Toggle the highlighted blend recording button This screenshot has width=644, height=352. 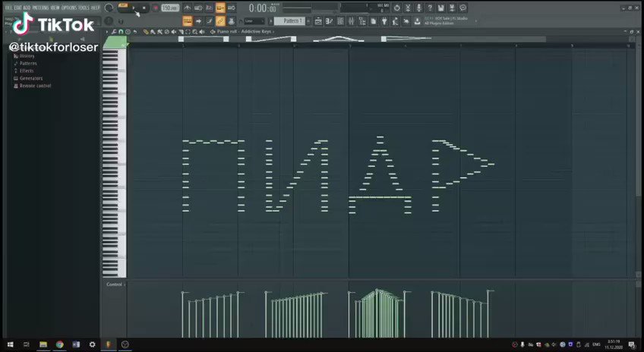tap(220, 8)
